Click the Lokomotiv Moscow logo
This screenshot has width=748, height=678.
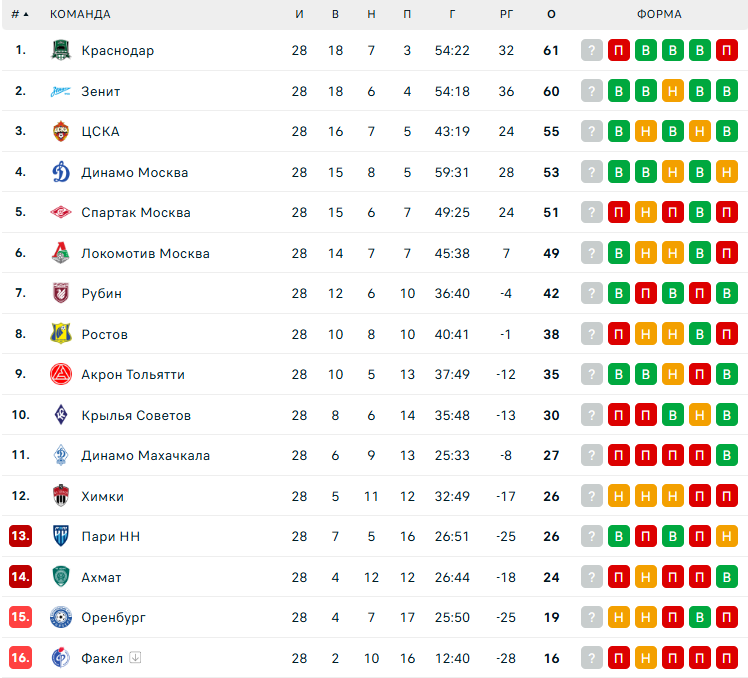61,253
